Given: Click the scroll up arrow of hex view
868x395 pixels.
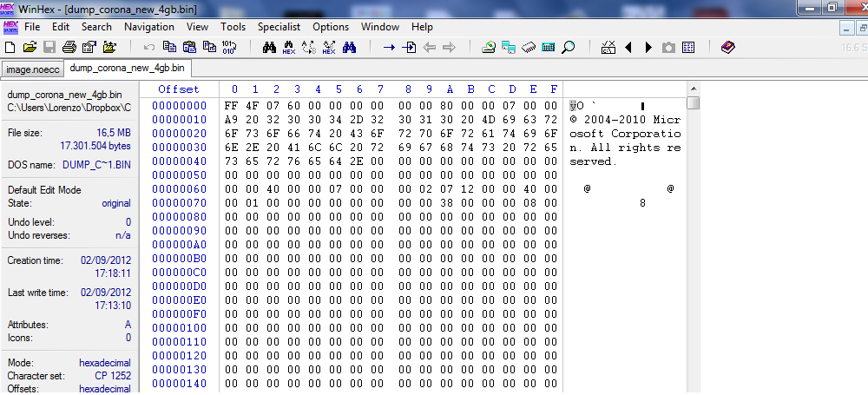Looking at the screenshot, I should (x=693, y=89).
